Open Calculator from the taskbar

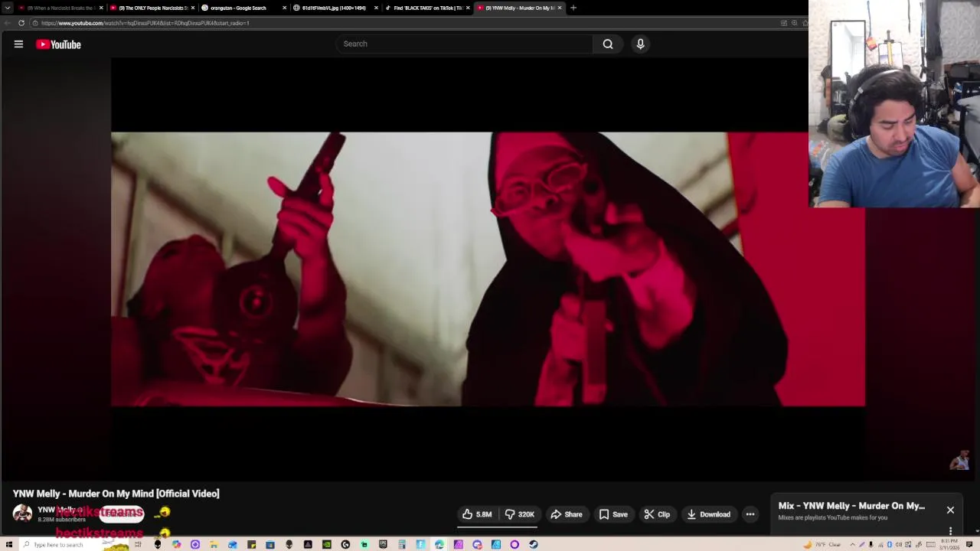pos(401,544)
